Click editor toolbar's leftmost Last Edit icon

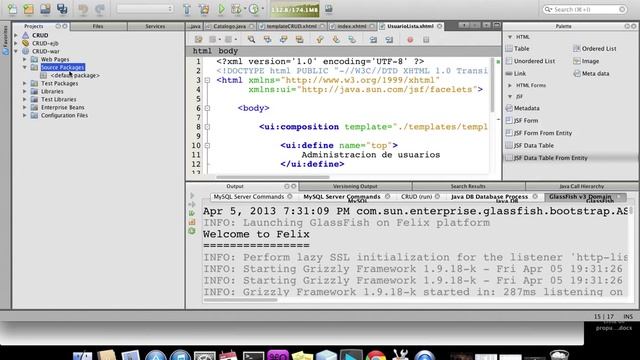(198, 40)
